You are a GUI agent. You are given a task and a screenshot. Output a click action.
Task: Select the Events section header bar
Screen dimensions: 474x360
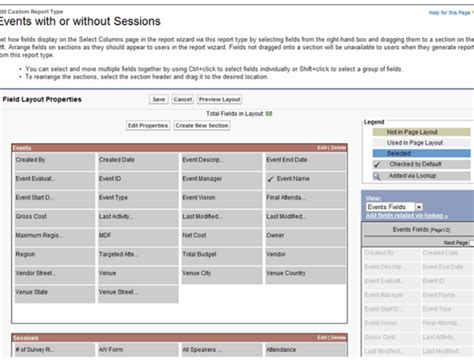tap(179, 148)
